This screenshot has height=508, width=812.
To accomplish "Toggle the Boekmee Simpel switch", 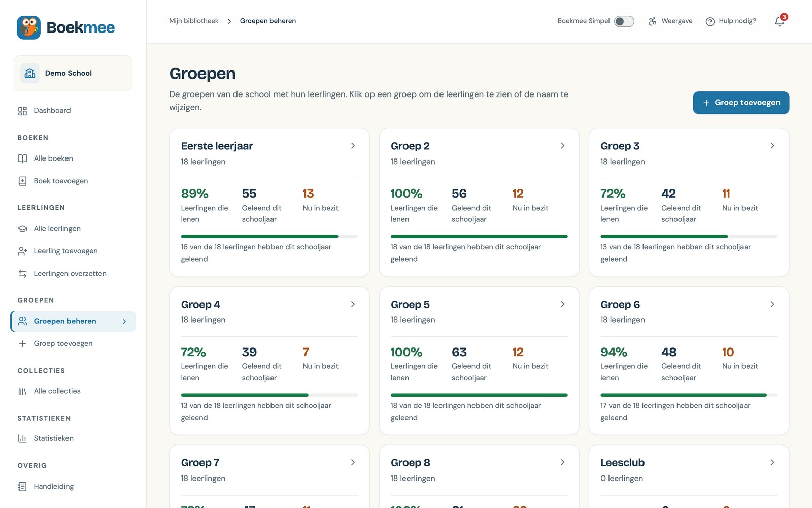I will point(624,21).
